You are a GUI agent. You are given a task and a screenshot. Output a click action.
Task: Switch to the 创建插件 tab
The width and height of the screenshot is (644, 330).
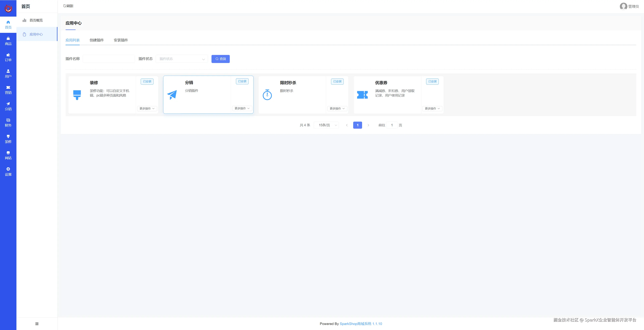pos(96,40)
